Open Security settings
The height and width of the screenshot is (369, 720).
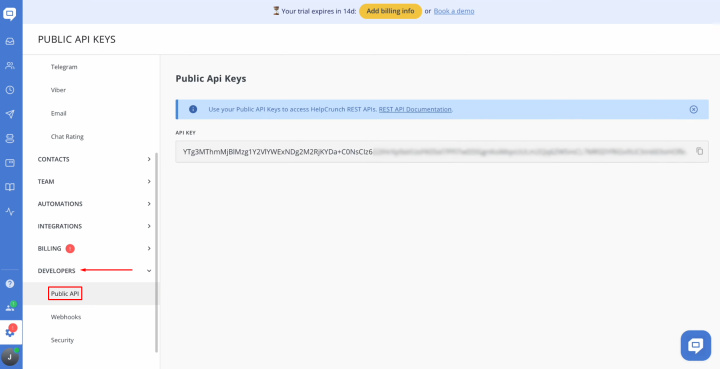[x=62, y=340]
